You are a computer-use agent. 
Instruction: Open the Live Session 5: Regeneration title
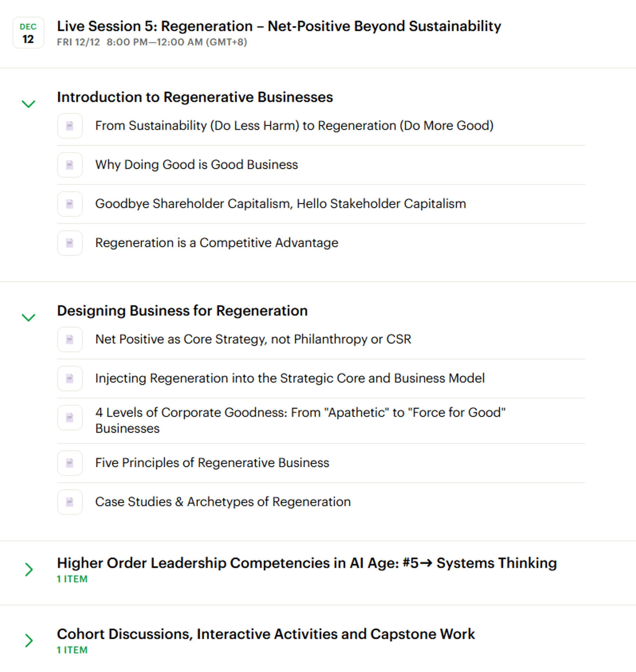pos(279,26)
